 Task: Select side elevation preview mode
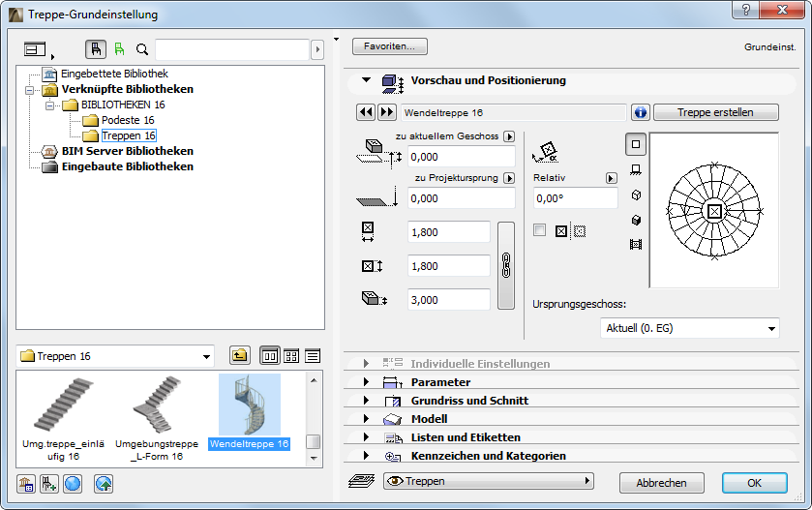(x=636, y=169)
